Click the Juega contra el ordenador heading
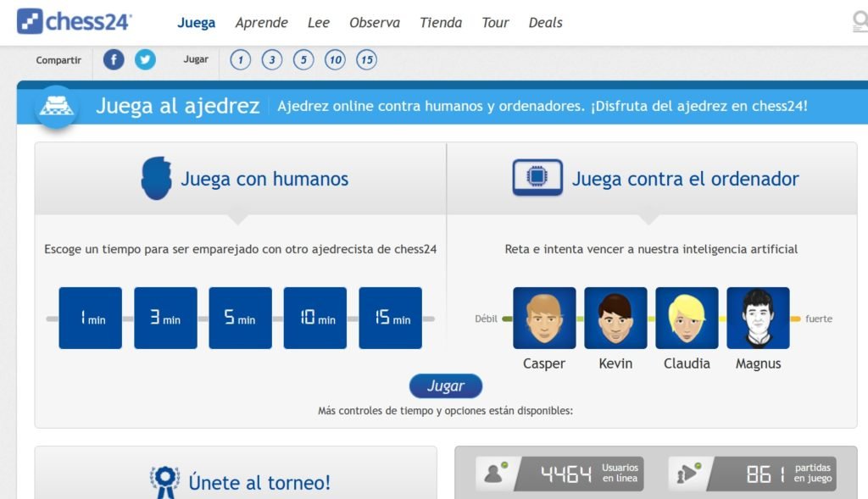 (685, 179)
